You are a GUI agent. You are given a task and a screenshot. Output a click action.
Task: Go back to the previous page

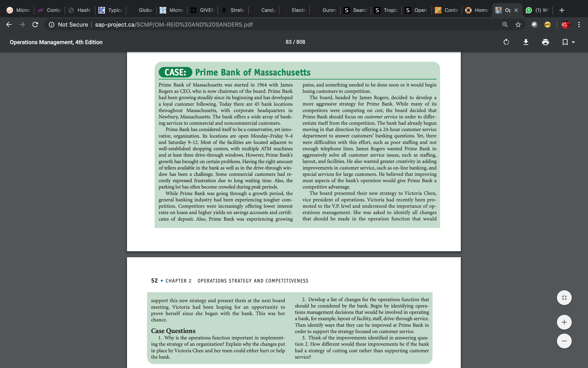point(9,25)
